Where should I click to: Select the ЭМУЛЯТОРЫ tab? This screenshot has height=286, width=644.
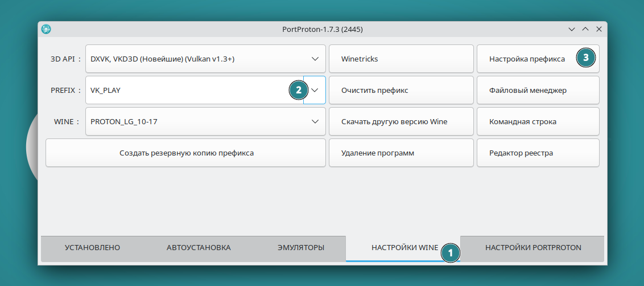pos(301,248)
